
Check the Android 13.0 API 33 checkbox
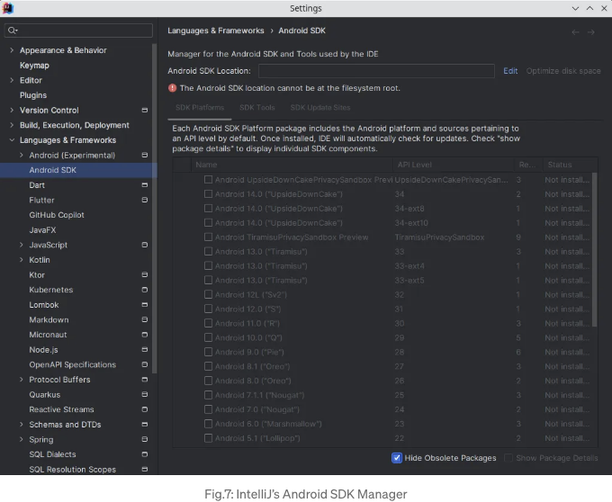pos(208,251)
